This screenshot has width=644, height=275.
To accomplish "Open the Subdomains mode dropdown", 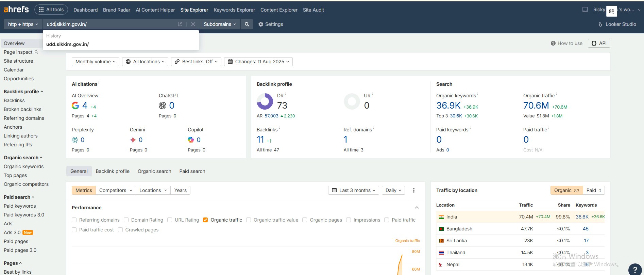I will pos(220,24).
